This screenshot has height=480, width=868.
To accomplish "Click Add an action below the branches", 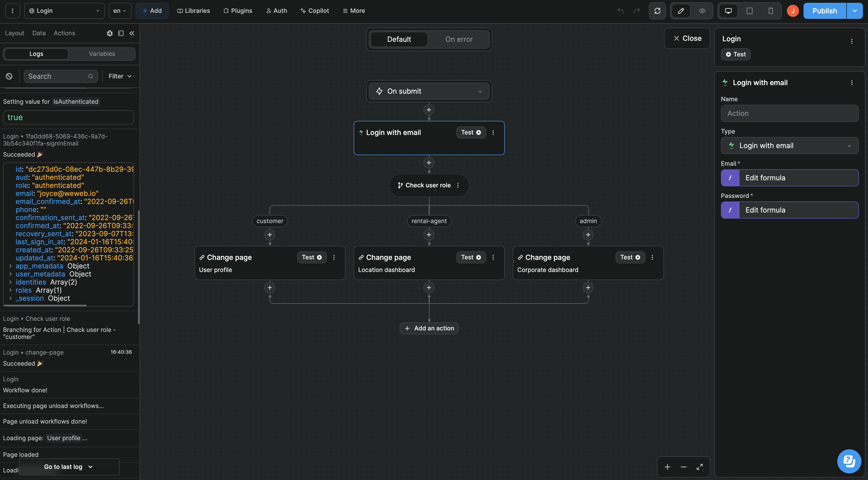I will tap(429, 328).
